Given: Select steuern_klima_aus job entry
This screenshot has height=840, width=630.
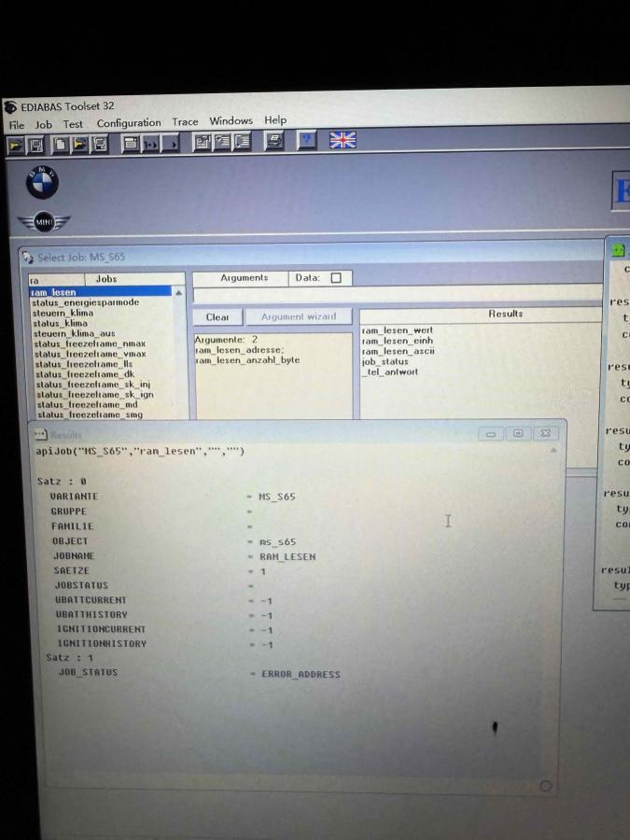Looking at the screenshot, I should (x=75, y=333).
